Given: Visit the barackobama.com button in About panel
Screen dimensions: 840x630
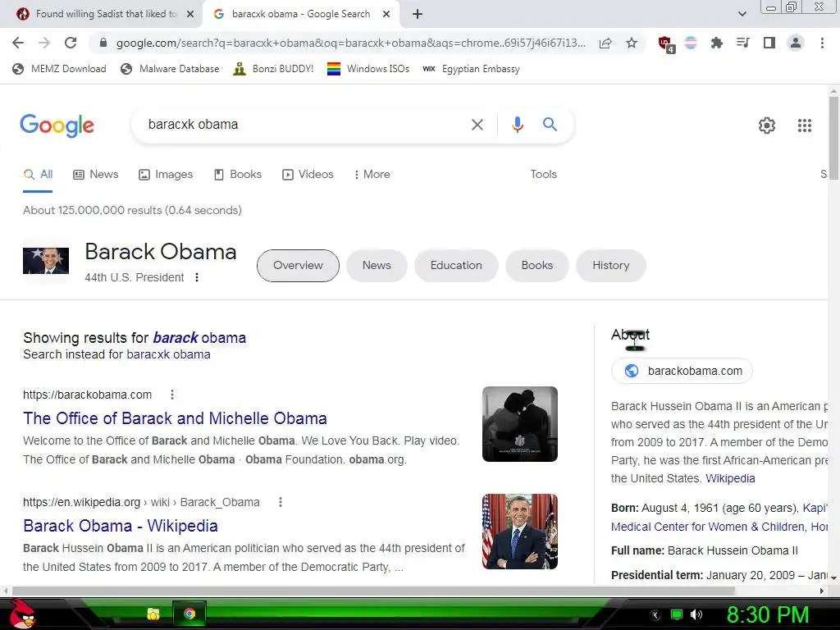Looking at the screenshot, I should point(682,371).
